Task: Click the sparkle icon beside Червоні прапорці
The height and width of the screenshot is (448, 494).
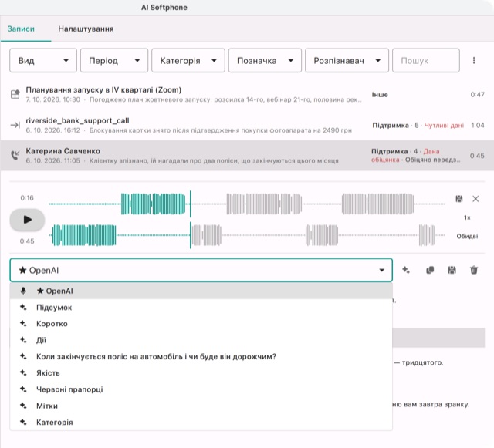Action: pyautogui.click(x=23, y=389)
